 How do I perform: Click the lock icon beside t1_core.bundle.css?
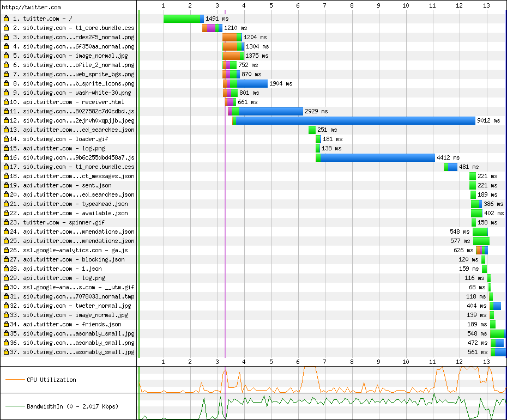pos(6,28)
